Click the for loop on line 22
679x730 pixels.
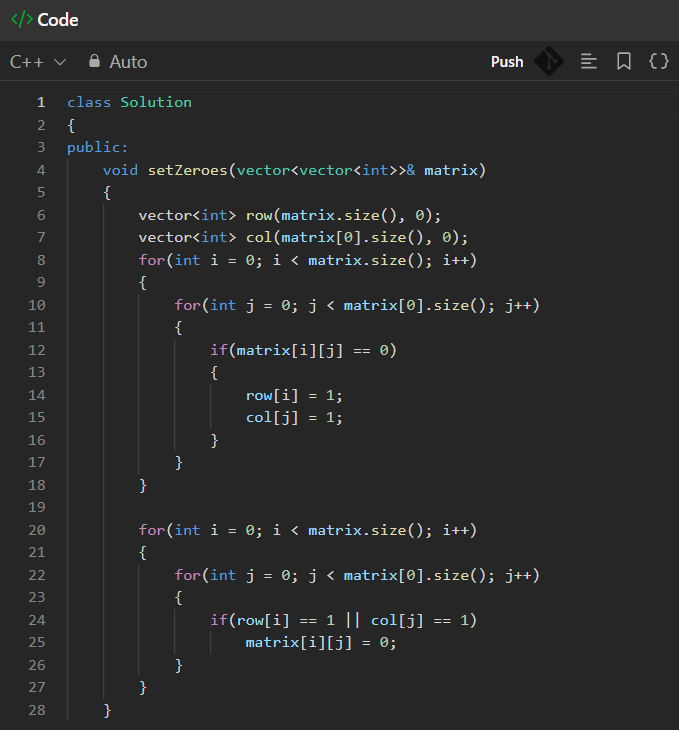coord(357,575)
